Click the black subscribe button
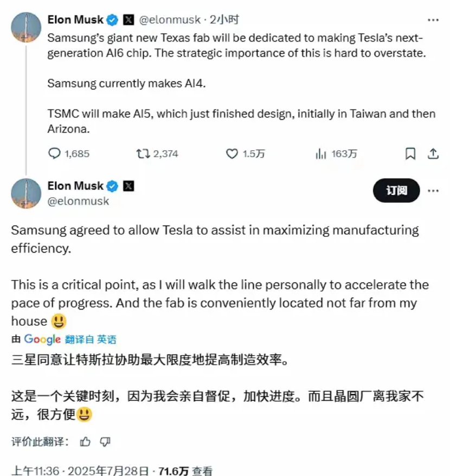The image size is (450, 476). [x=396, y=191]
